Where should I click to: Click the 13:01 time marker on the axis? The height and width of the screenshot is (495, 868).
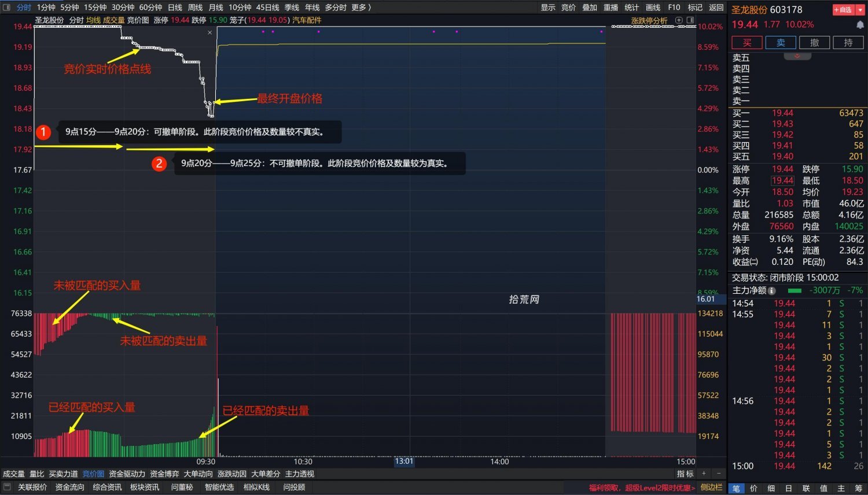tap(404, 461)
